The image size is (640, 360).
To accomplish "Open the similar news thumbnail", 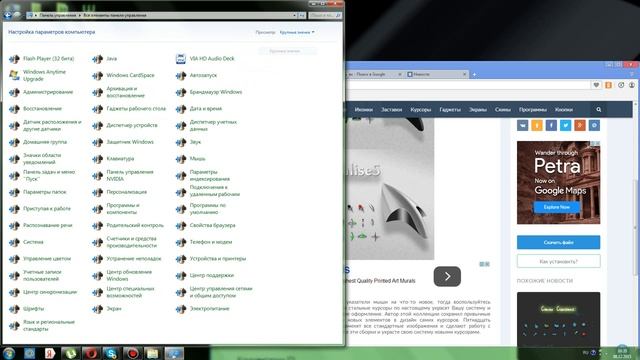I will (x=558, y=320).
